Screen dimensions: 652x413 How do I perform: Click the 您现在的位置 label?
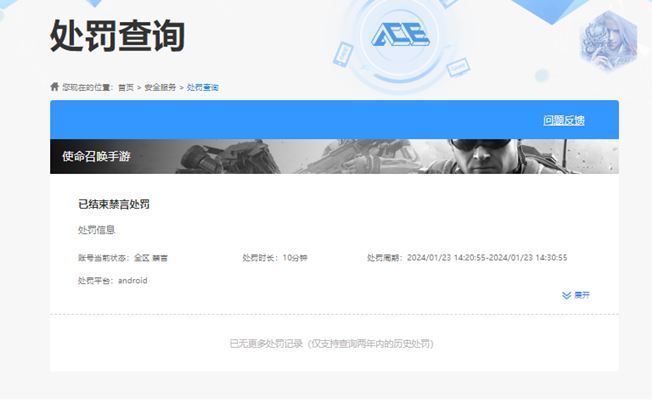pyautogui.click(x=88, y=87)
